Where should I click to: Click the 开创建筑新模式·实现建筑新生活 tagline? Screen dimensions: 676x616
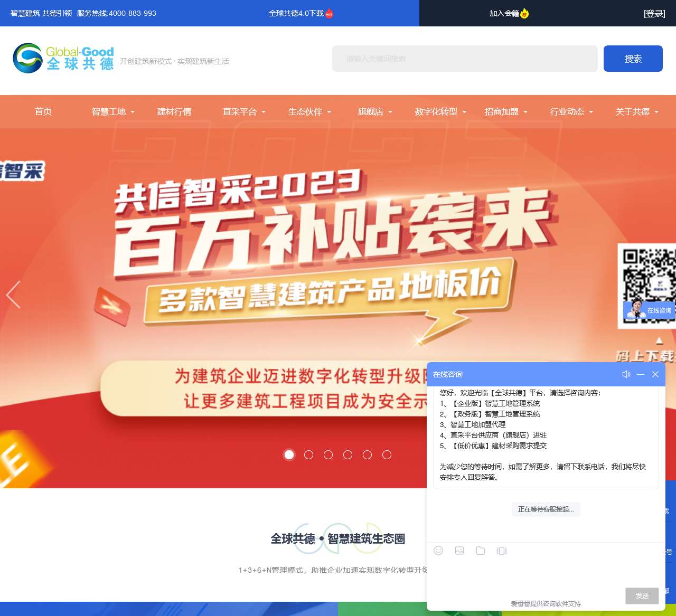pos(174,61)
